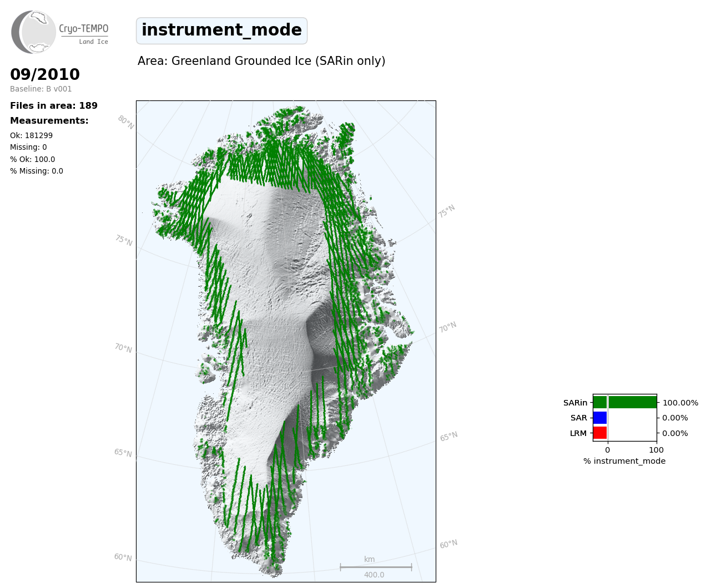Click the % Missing: 0.0 statistic
706x588 pixels.
36,171
